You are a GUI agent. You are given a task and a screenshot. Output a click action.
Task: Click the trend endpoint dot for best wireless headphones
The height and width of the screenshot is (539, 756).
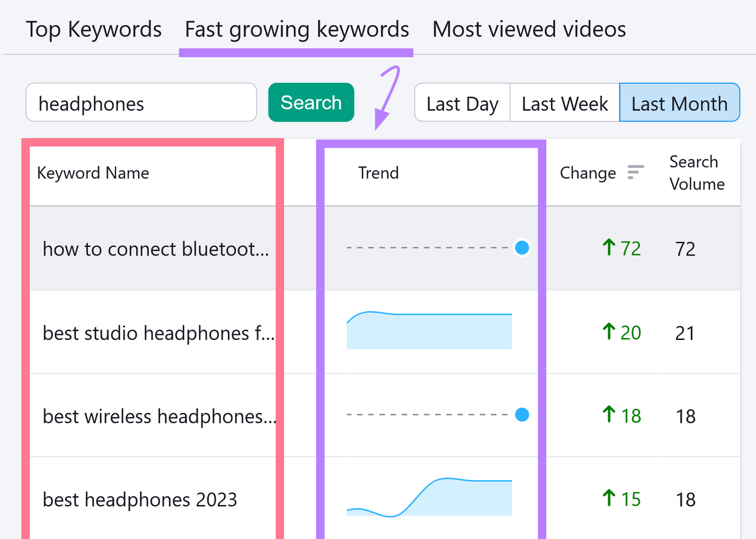click(x=522, y=415)
